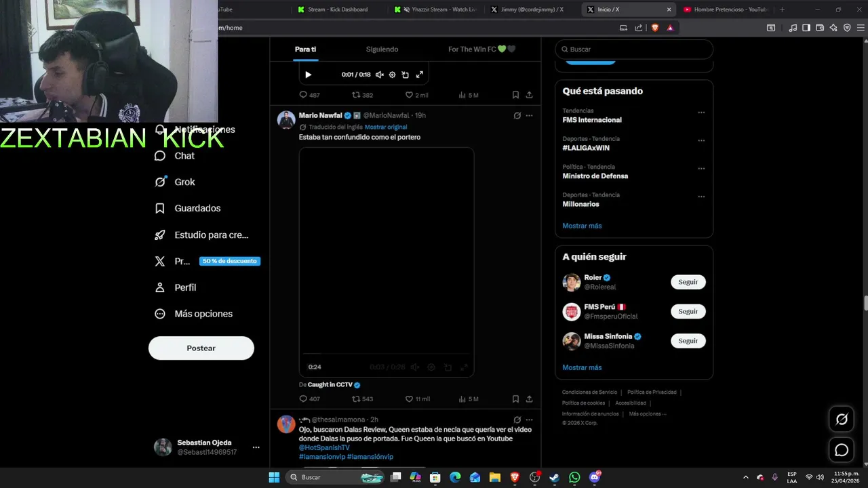Click the Buscar search field on X
868x488 pixels.
[x=634, y=49]
